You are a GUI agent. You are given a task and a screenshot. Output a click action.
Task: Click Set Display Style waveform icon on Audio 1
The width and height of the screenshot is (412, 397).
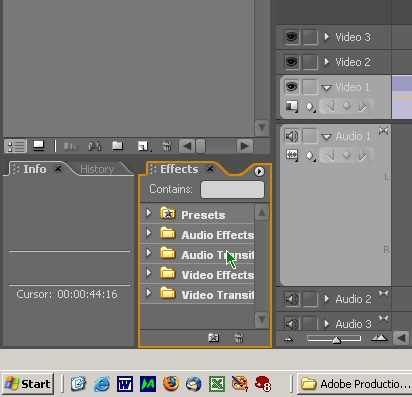(292, 155)
